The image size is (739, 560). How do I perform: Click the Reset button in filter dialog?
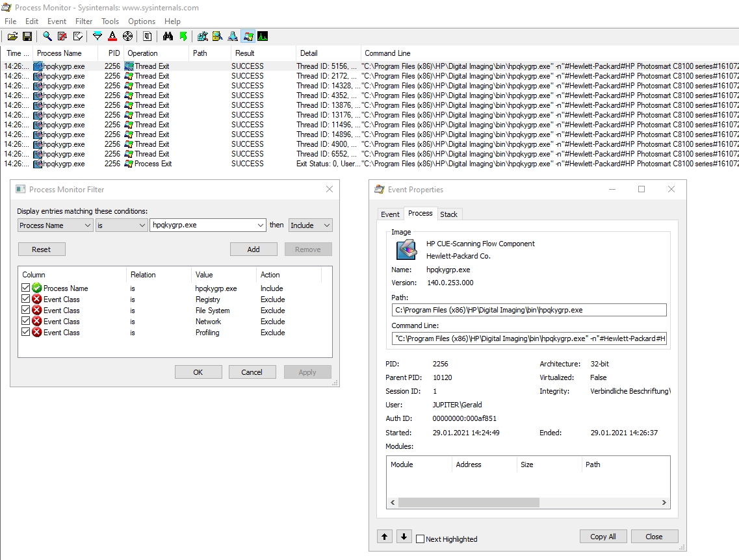(42, 249)
